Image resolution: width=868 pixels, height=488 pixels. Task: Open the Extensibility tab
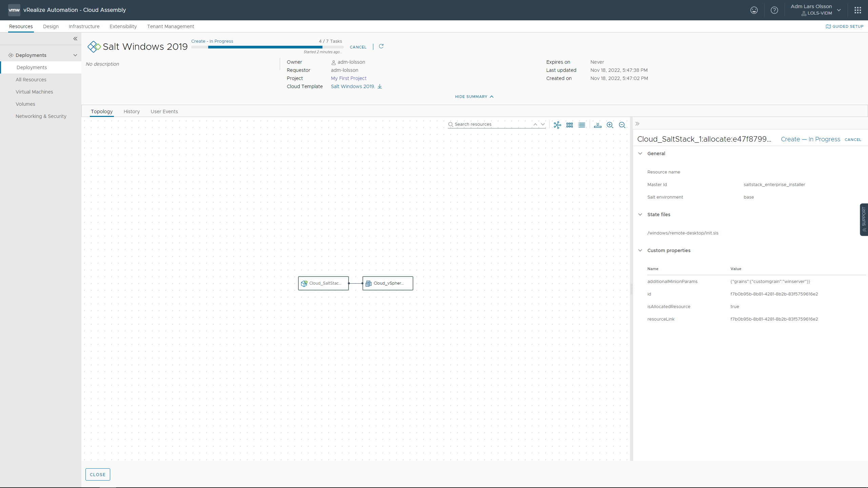click(x=123, y=26)
